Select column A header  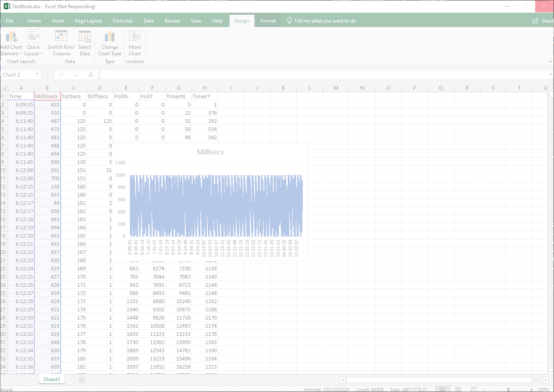click(21, 88)
